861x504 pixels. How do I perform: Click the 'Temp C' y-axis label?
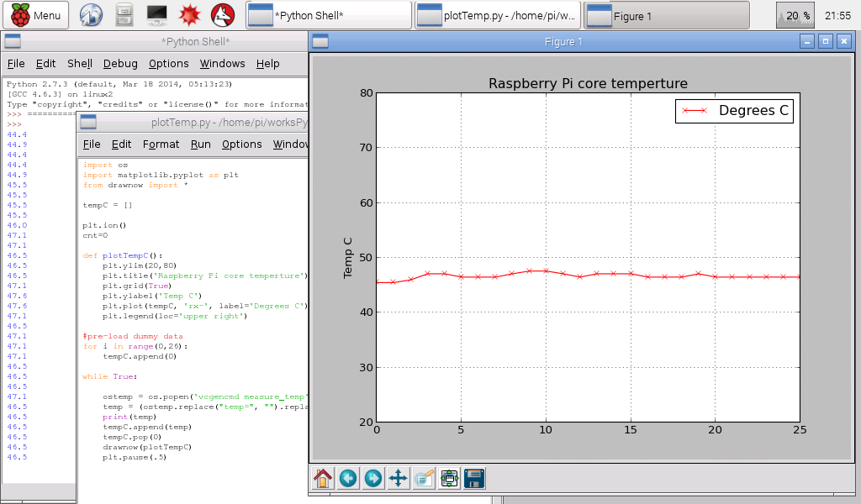pos(347,258)
